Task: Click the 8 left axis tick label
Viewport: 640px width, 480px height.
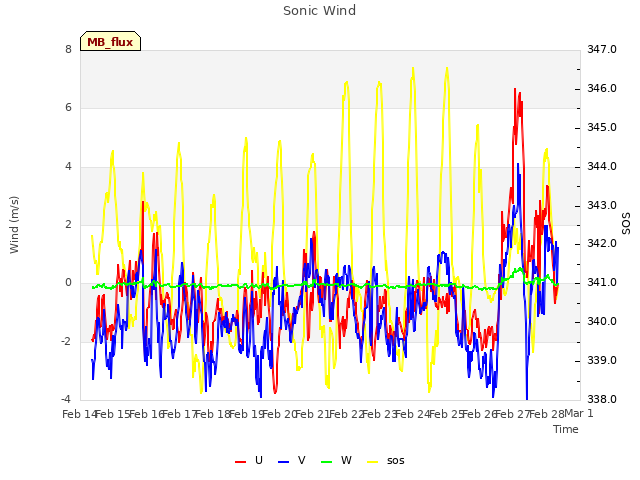Action: (x=68, y=50)
